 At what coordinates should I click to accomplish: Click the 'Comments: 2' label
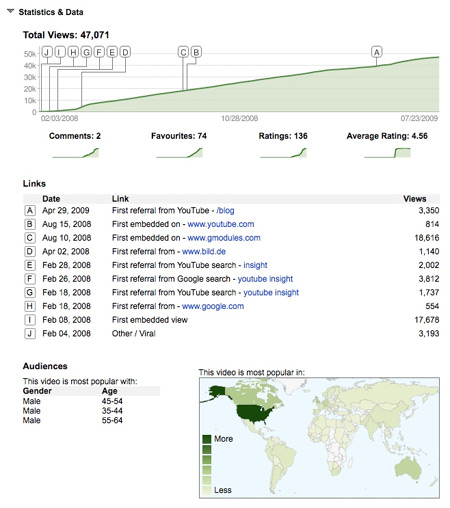75,136
